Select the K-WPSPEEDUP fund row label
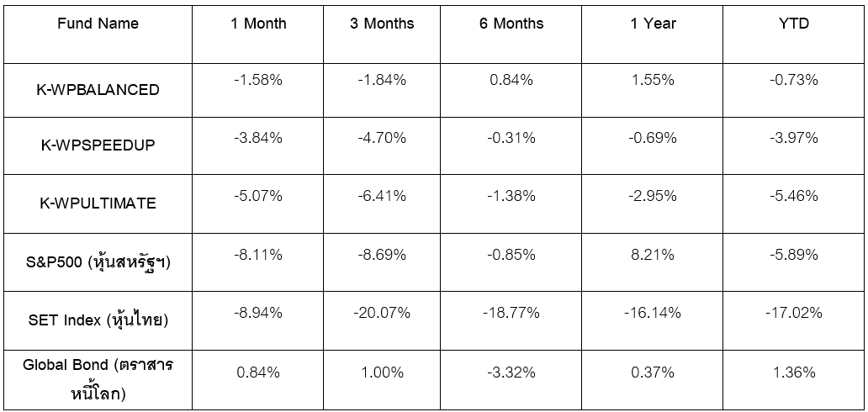868x412 pixels. tap(98, 145)
